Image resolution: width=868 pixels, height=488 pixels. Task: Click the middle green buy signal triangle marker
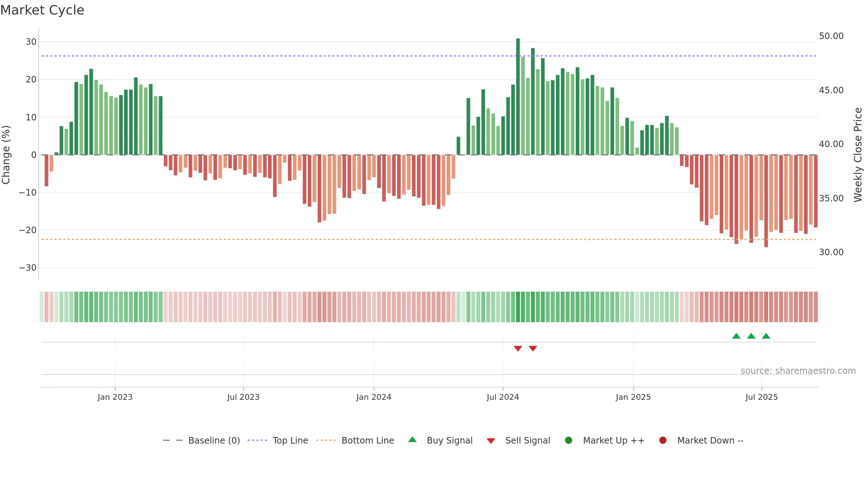(751, 336)
